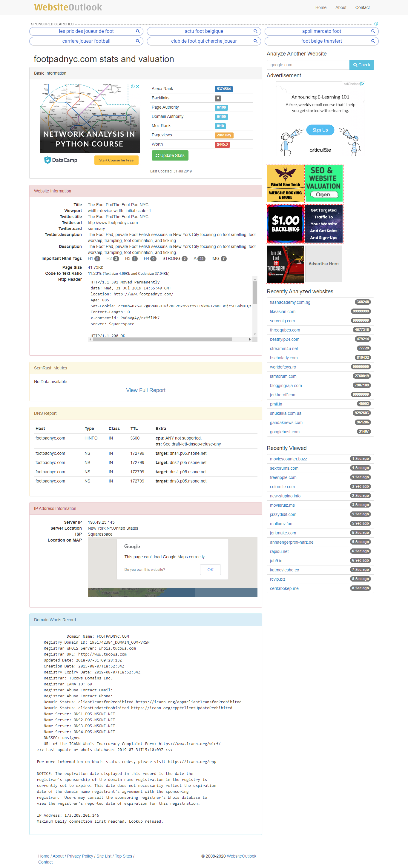
Task: Click HTTP header horizontal scrollbar
Action: 162,339
